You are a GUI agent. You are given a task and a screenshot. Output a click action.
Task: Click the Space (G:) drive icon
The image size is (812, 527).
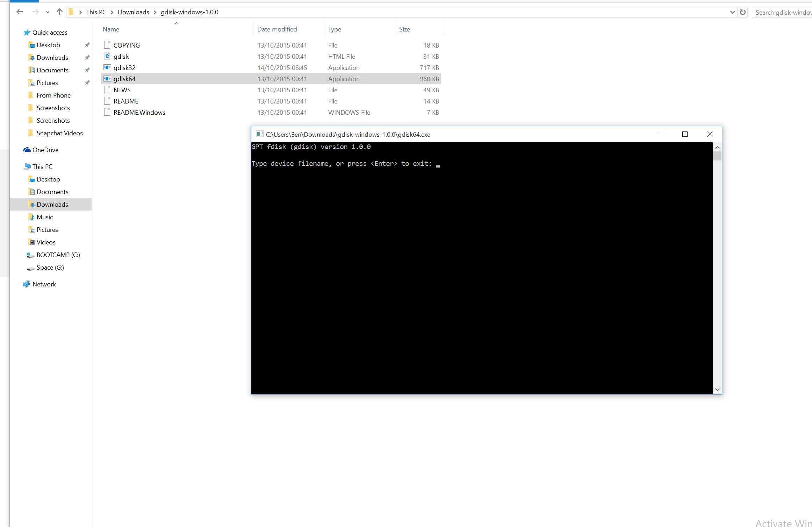click(31, 268)
